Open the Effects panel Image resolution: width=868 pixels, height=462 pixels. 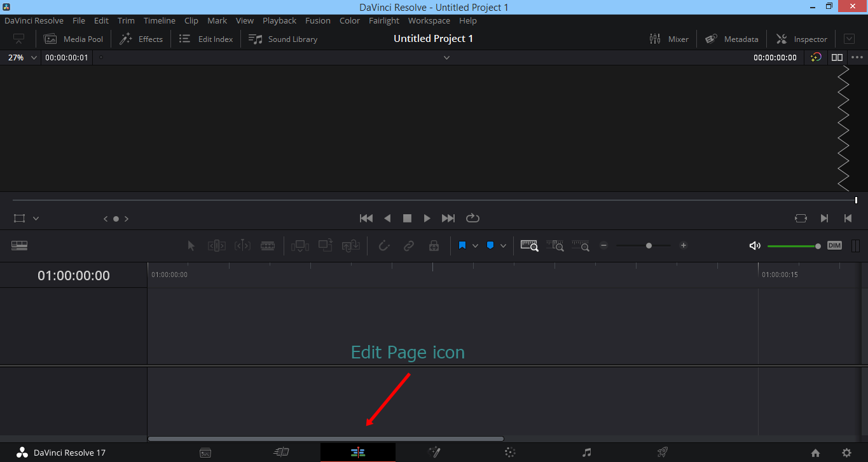point(141,39)
